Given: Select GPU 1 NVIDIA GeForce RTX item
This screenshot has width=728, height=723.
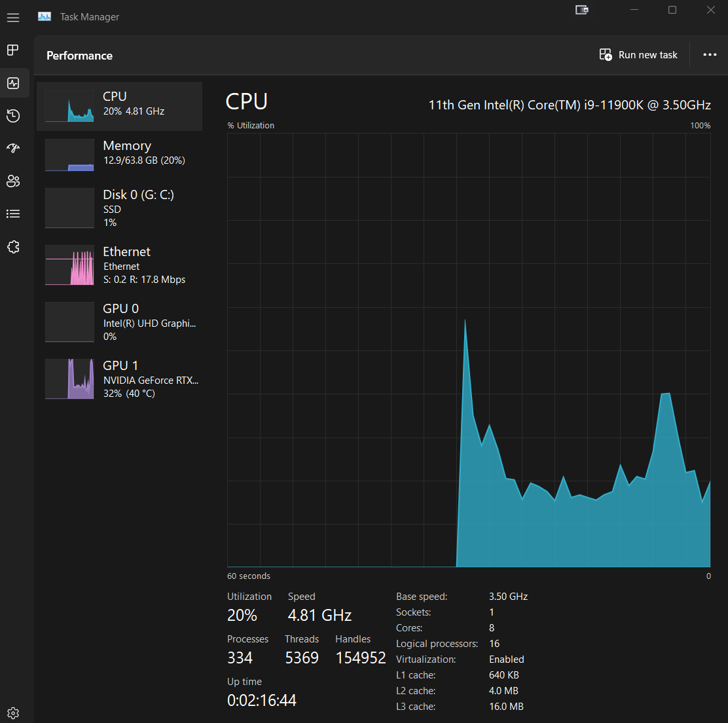Looking at the screenshot, I should coord(119,379).
